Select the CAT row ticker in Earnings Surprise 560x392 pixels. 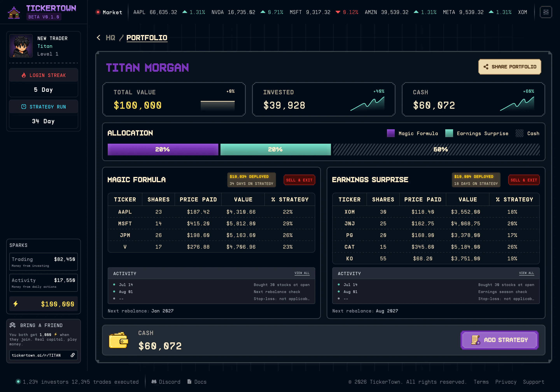pos(349,247)
